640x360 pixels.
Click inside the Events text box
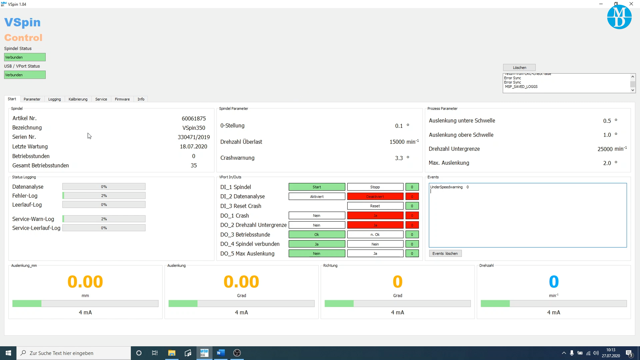click(527, 215)
